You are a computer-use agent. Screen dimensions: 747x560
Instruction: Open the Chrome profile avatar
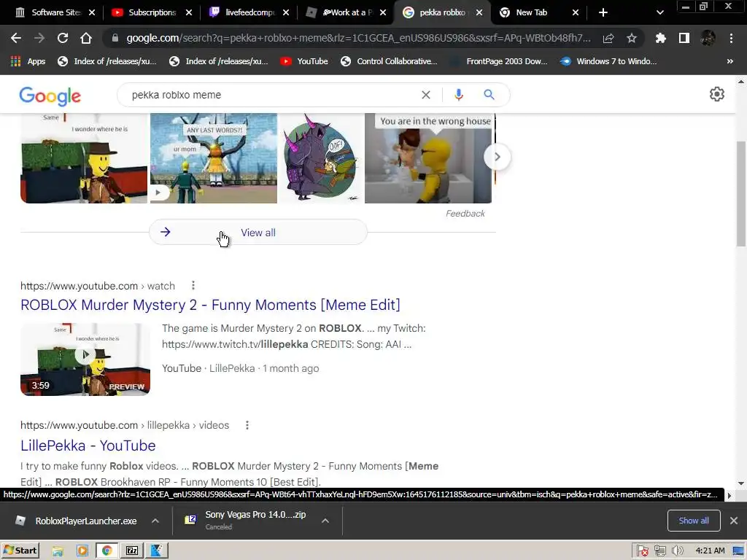(x=708, y=38)
